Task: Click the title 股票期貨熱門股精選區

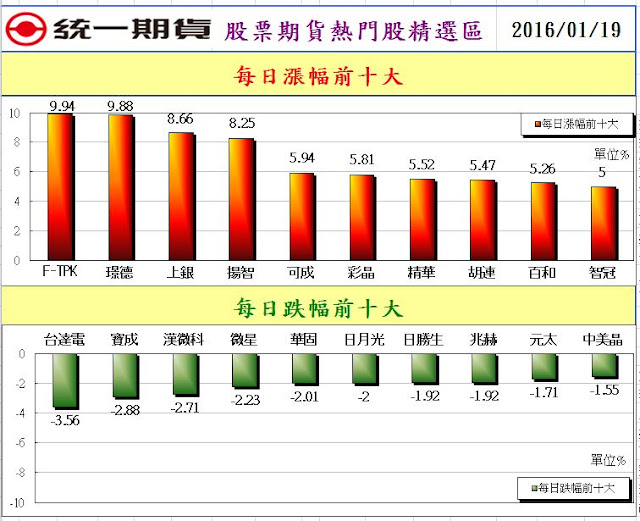Action: (353, 31)
